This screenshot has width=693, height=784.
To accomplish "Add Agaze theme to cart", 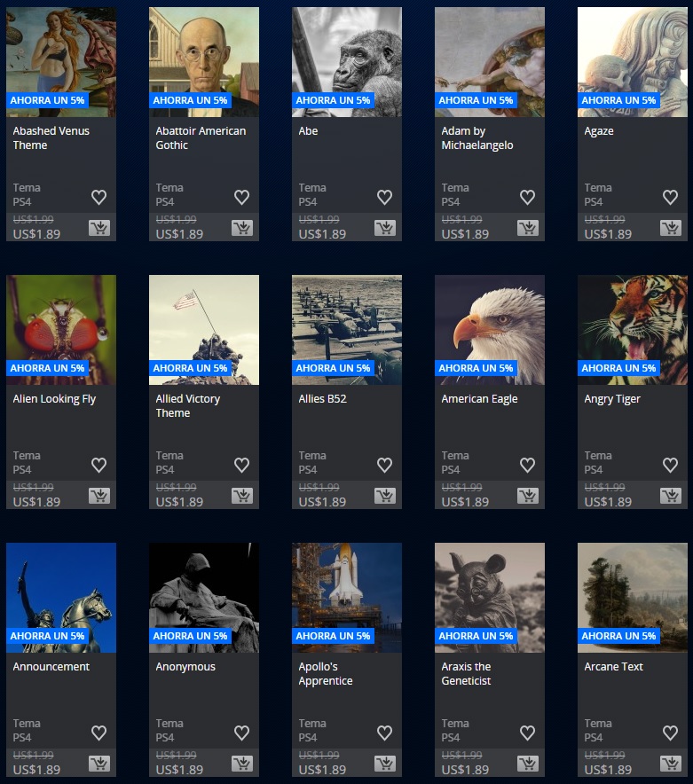I will pyautogui.click(x=671, y=228).
